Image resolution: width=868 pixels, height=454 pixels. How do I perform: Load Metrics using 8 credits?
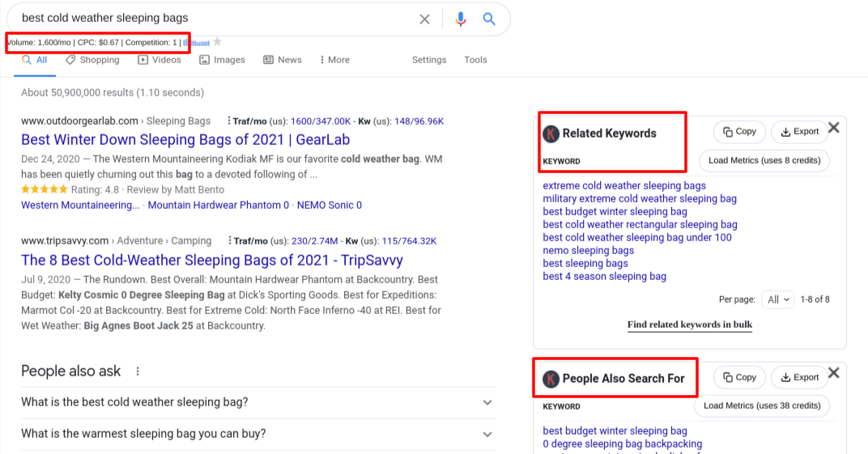pos(764,160)
